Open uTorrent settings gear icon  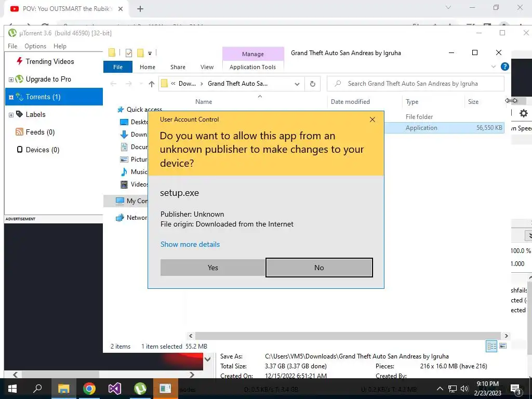[x=524, y=113]
